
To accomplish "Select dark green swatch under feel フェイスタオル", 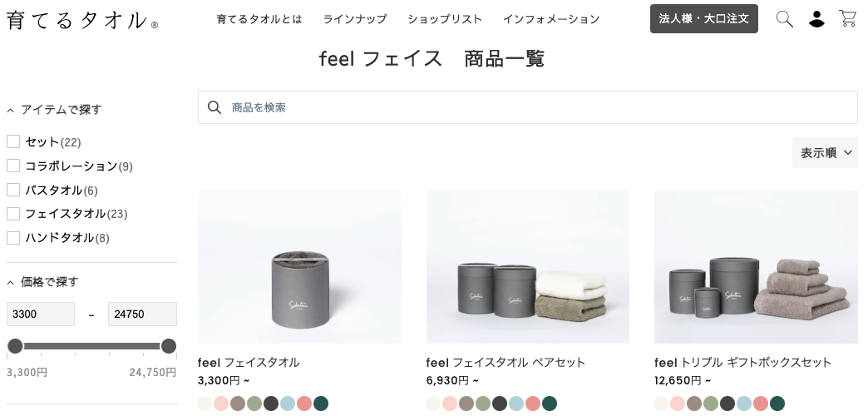I will coord(321,404).
